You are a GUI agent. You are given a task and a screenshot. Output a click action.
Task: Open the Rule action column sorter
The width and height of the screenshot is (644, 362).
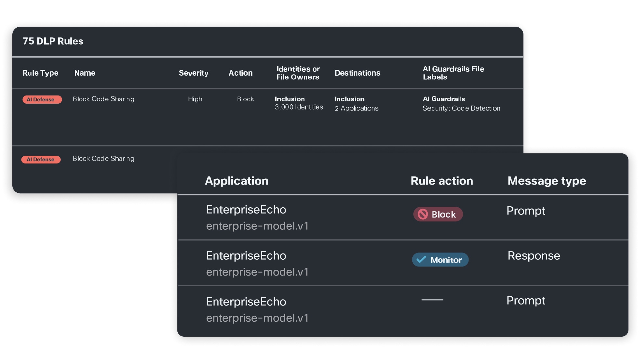442,181
